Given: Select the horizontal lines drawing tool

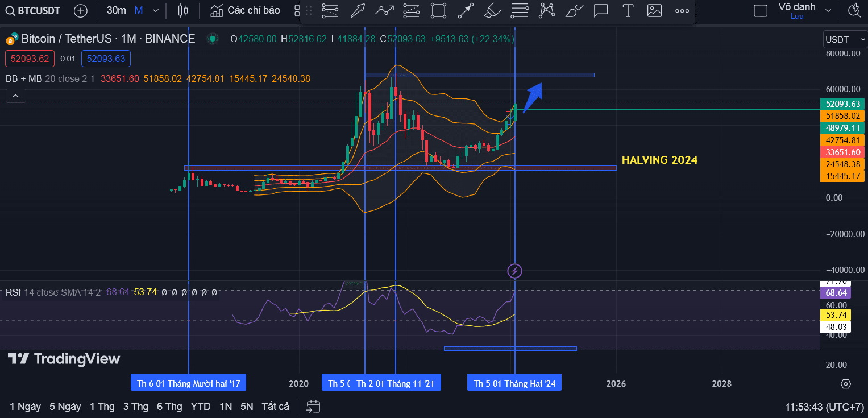Looking at the screenshot, I should point(330,10).
